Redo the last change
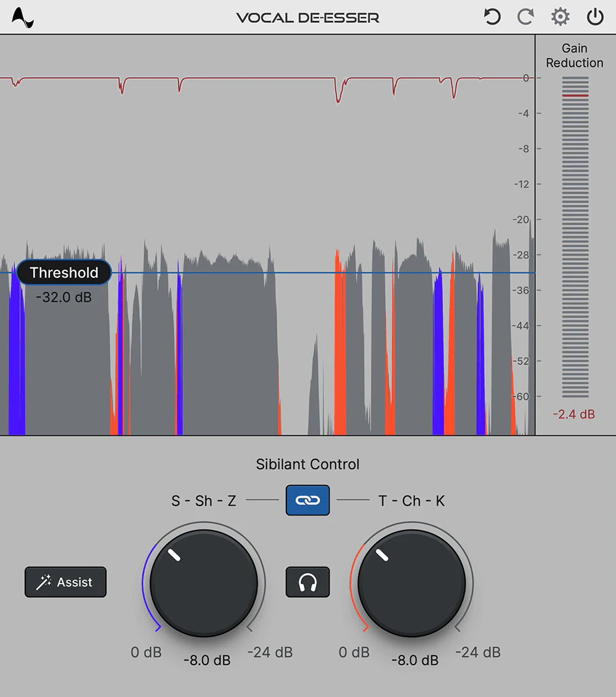 525,17
